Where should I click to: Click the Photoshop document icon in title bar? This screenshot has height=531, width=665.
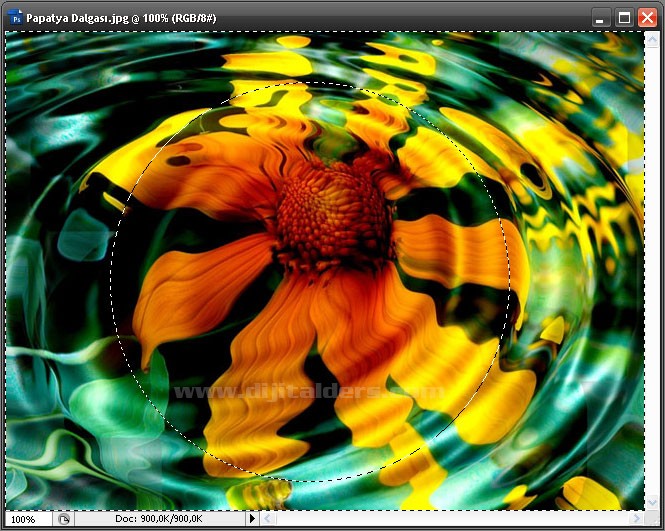point(16,18)
